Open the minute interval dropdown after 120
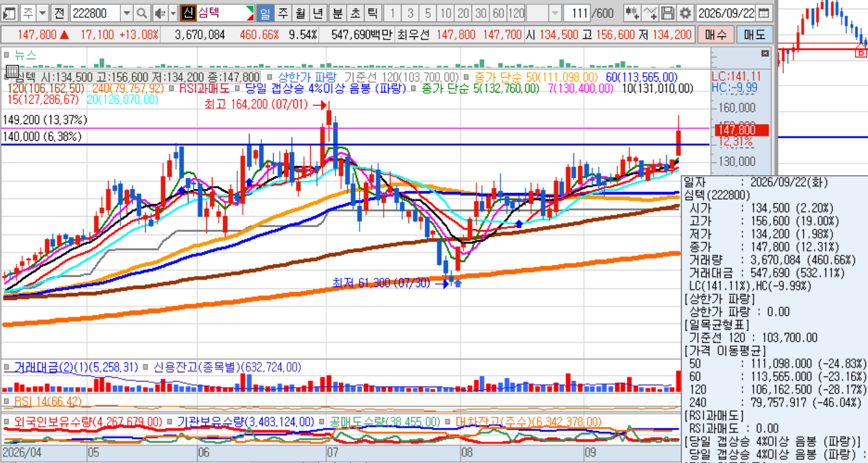This screenshot has width=868, height=463. click(555, 12)
